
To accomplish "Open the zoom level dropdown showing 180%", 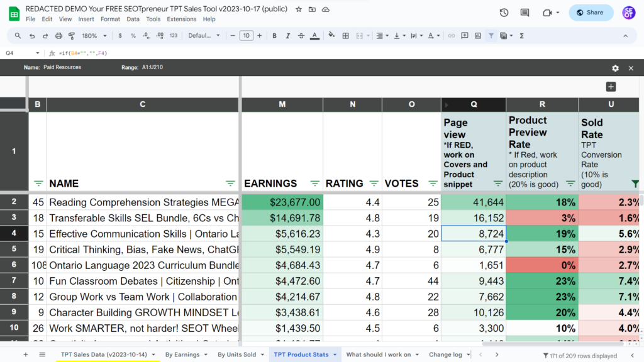I will [94, 36].
